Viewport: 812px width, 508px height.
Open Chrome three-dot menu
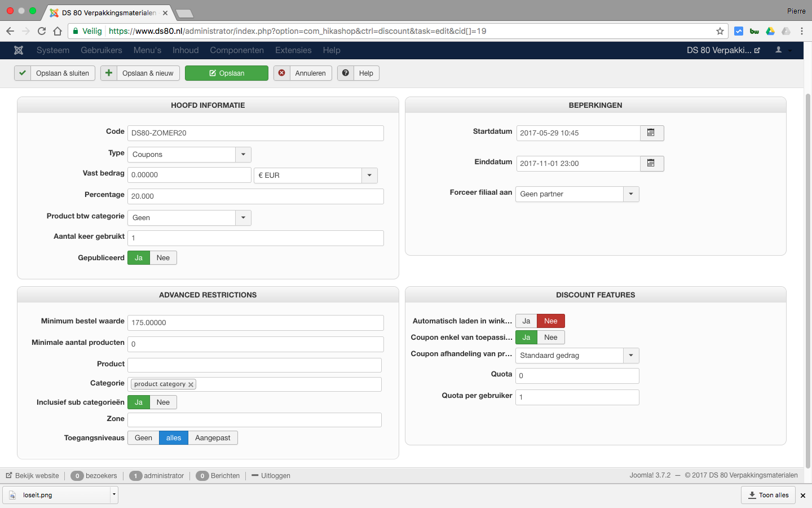coord(802,31)
